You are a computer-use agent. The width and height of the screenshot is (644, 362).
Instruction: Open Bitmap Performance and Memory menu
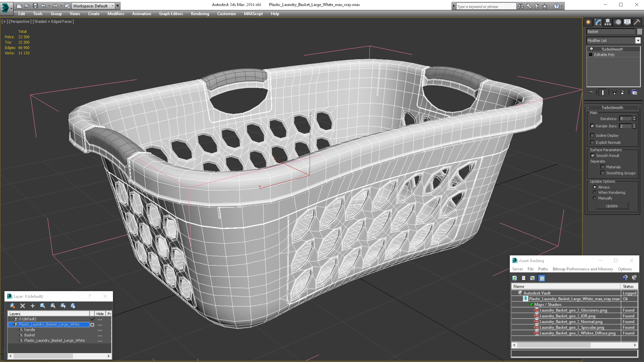tap(583, 269)
